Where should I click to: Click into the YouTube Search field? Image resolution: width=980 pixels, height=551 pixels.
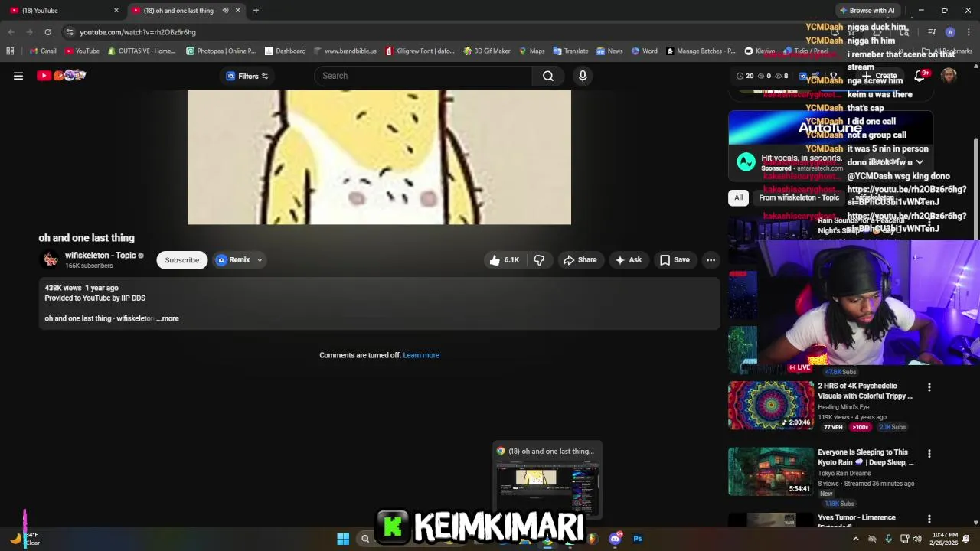pos(423,76)
